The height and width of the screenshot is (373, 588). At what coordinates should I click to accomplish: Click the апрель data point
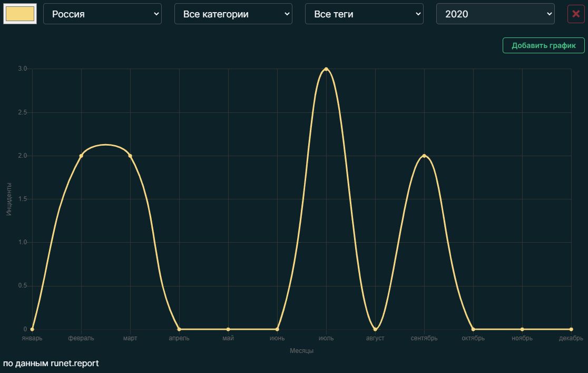pos(179,329)
